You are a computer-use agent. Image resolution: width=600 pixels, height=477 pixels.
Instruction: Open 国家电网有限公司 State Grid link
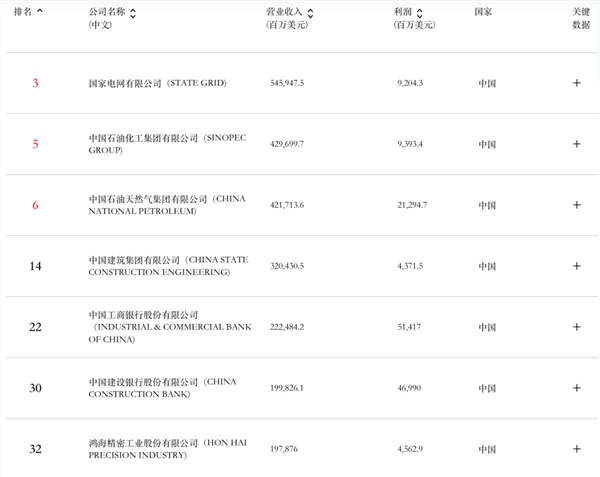tap(158, 83)
